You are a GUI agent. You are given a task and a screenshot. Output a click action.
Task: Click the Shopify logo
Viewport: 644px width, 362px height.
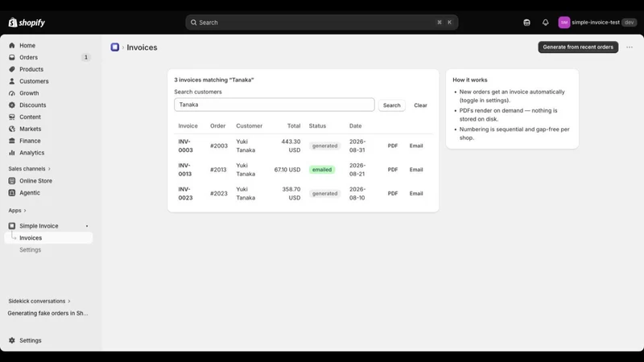[x=27, y=23]
